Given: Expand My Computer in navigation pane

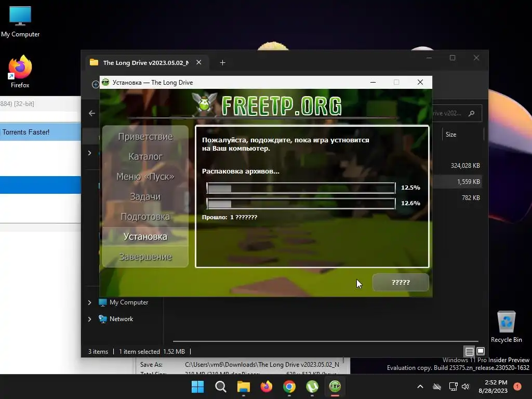Looking at the screenshot, I should point(89,302).
